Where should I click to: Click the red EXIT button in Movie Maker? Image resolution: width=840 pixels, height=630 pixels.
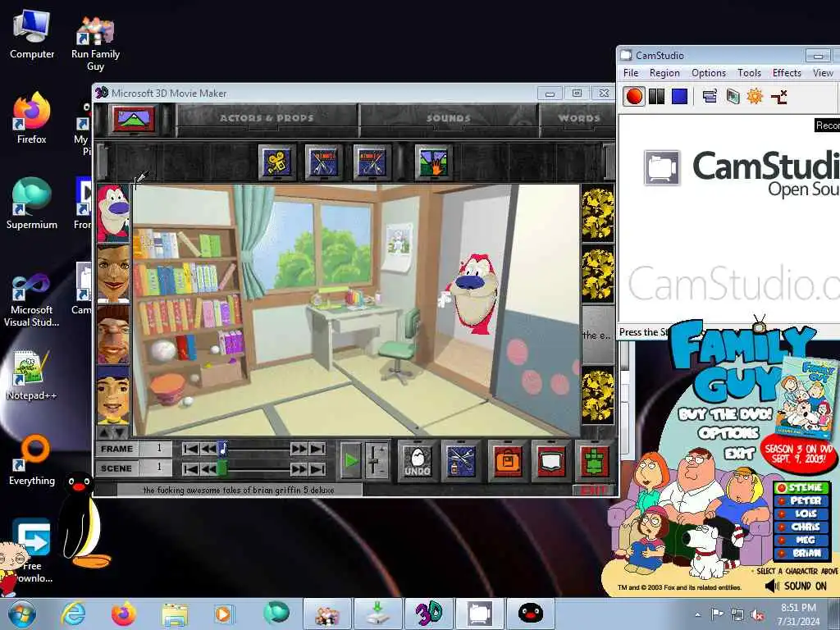point(592,491)
